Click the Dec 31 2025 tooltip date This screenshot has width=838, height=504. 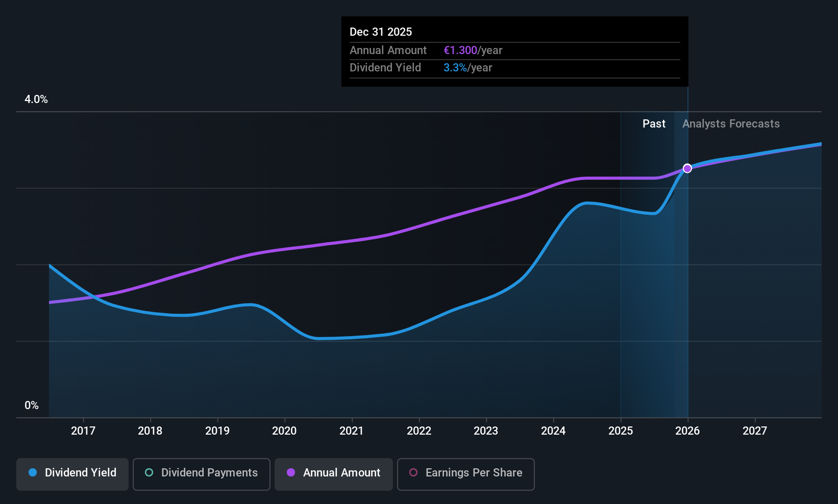[x=381, y=32]
